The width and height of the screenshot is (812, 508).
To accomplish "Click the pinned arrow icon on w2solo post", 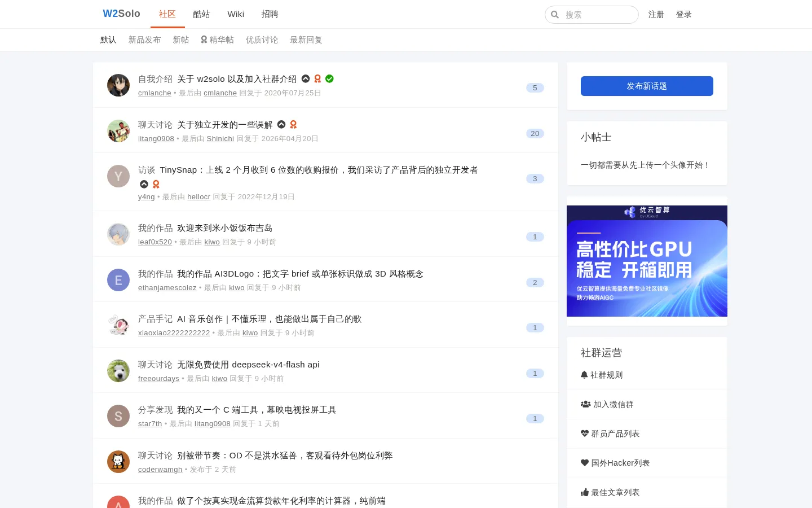I will tap(306, 79).
